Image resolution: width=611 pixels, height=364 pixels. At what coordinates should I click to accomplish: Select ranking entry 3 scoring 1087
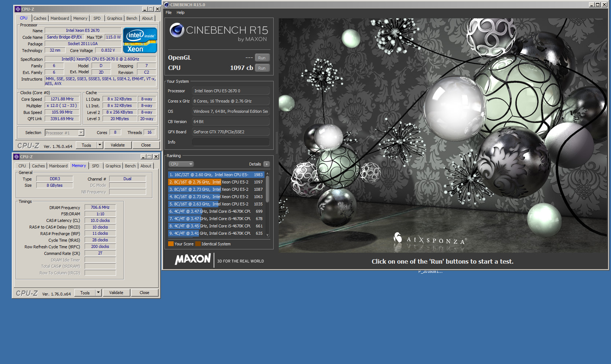[x=216, y=189]
